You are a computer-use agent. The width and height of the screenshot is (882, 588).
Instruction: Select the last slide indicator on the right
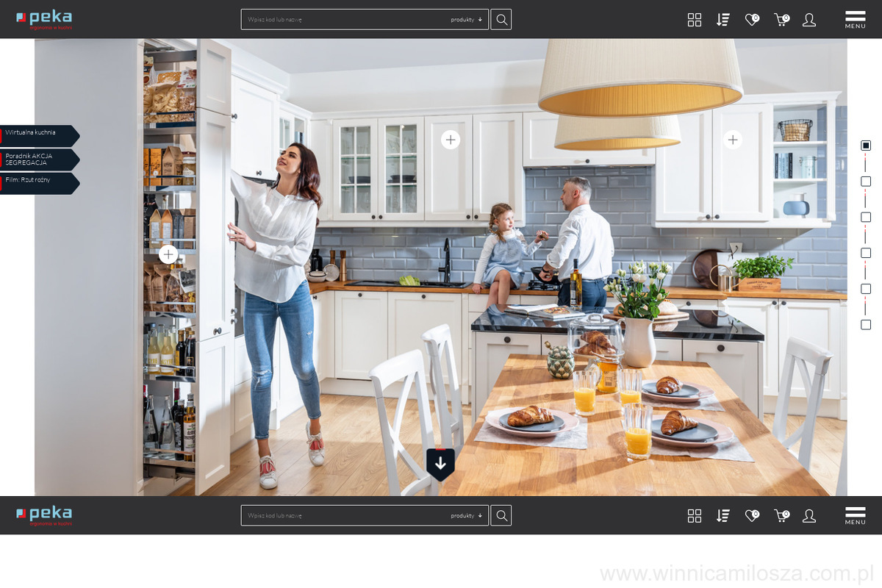[x=866, y=324]
